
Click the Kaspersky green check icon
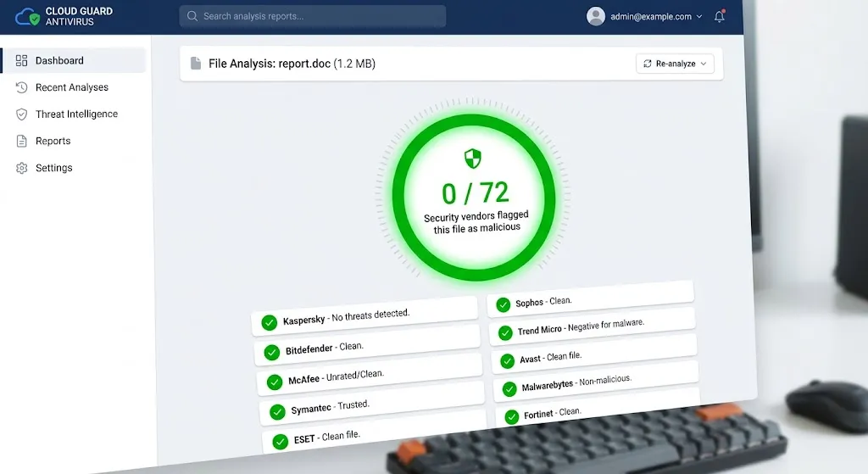269,323
